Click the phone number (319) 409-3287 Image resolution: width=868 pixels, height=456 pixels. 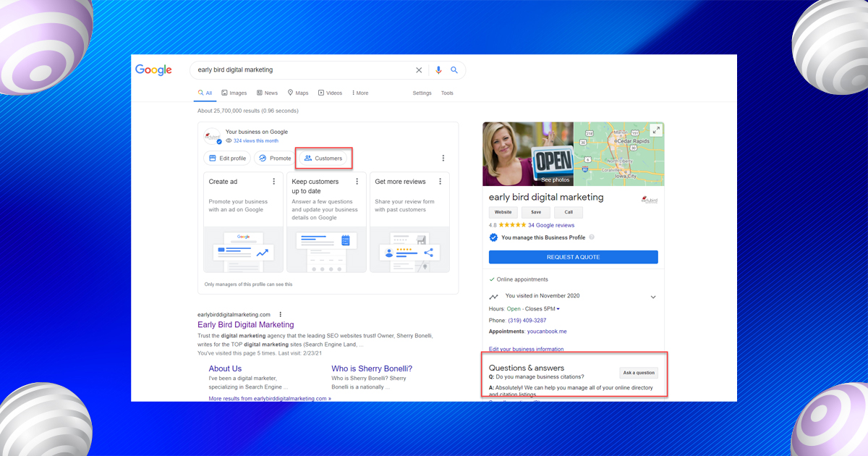(527, 320)
